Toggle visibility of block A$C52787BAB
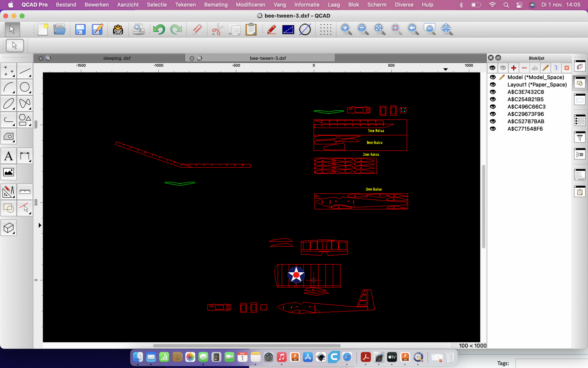Viewport: 588px width, 368px height. pos(493,121)
